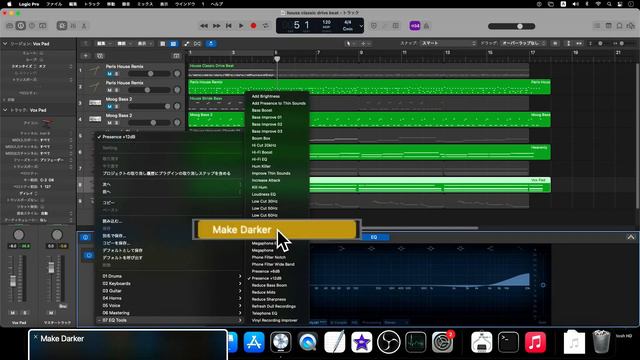Mute track 2 Paris House Remix
Image resolution: width=640 pixels, height=360 pixels.
point(109,90)
